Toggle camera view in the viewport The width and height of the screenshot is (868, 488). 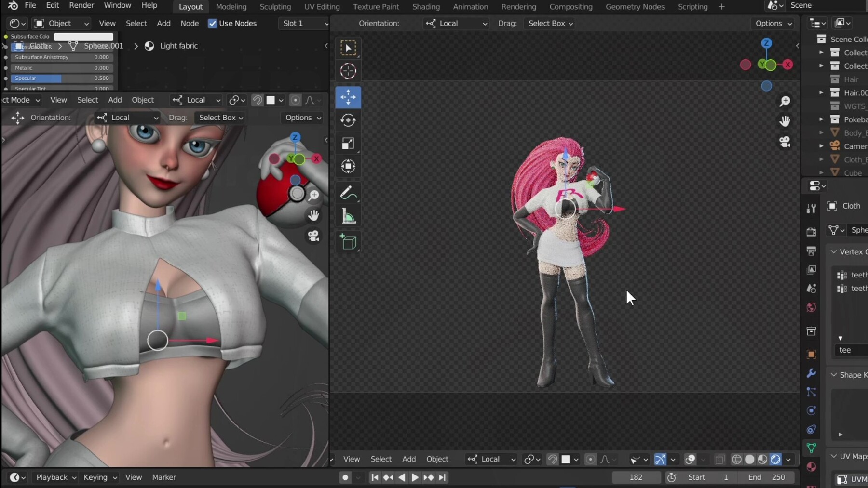point(786,141)
